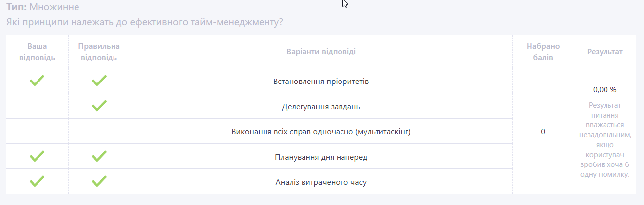Screen dimensions: 644x205
Task: Select the answer text Планування дня наперед
Action: coord(321,157)
